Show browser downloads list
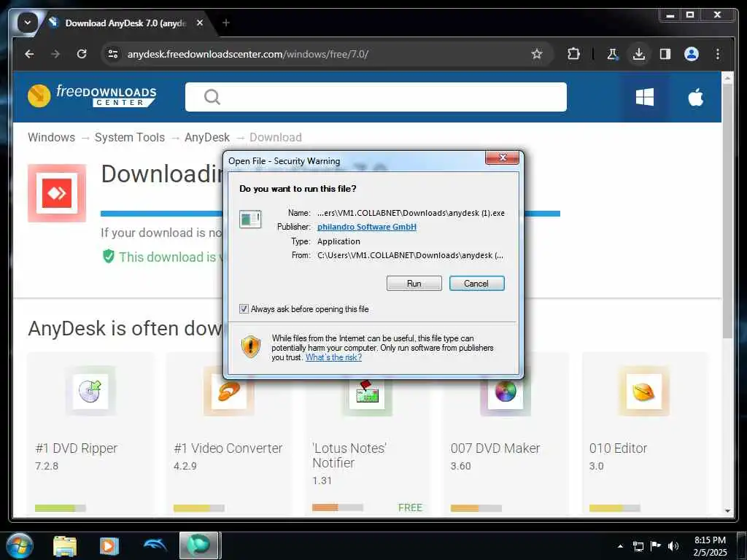The image size is (747, 560). tap(639, 54)
